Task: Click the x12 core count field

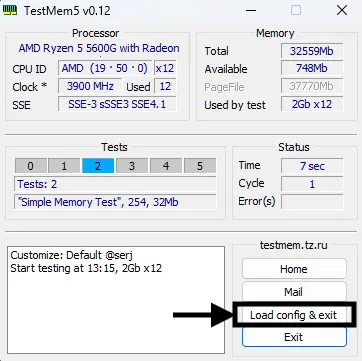Action: (x=165, y=68)
